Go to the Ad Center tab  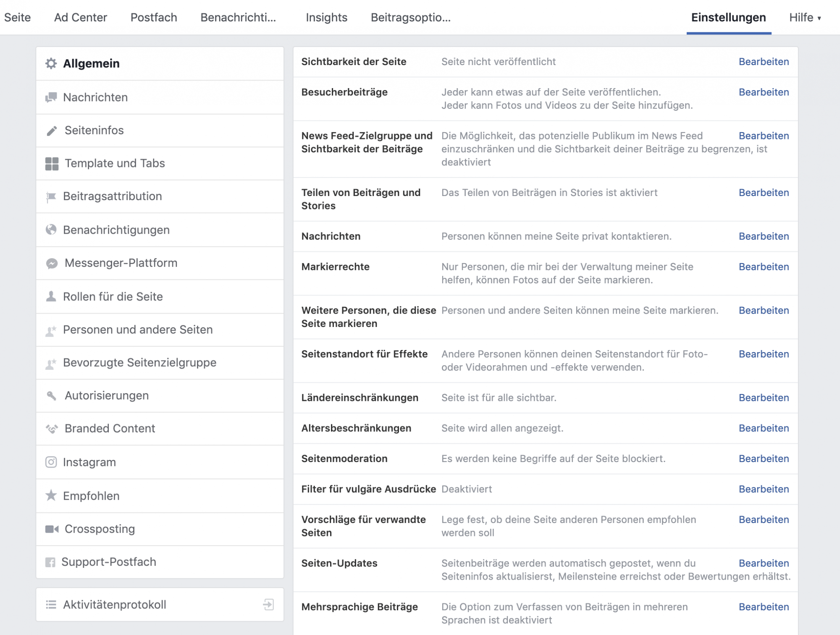(81, 18)
